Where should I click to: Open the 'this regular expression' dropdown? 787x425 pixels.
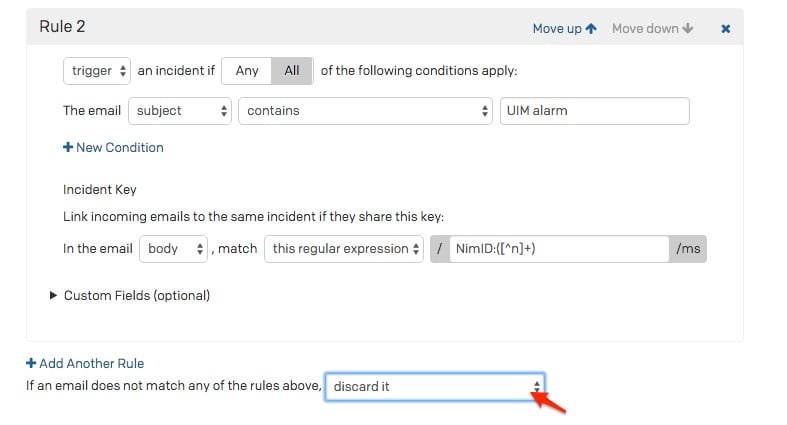[x=345, y=249]
